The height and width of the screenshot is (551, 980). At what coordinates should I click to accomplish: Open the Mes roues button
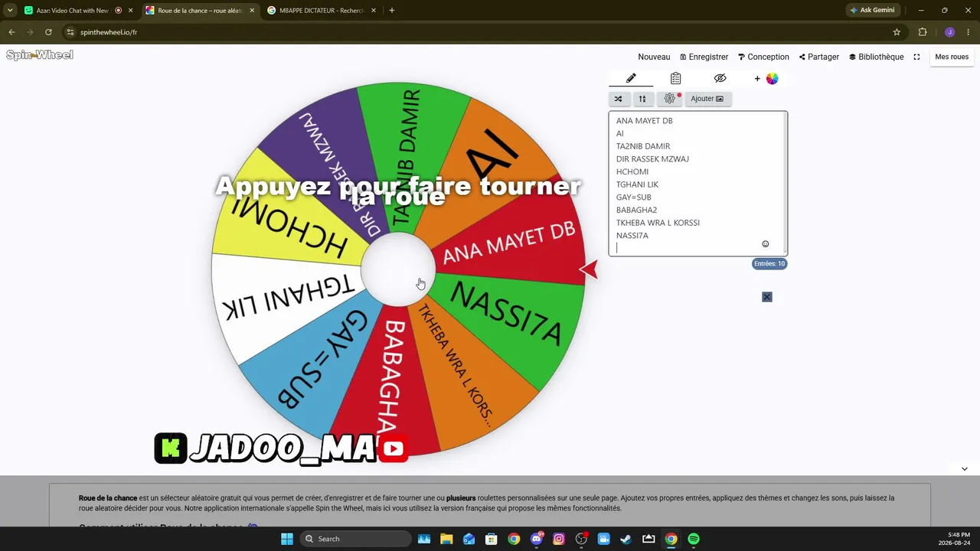click(952, 57)
